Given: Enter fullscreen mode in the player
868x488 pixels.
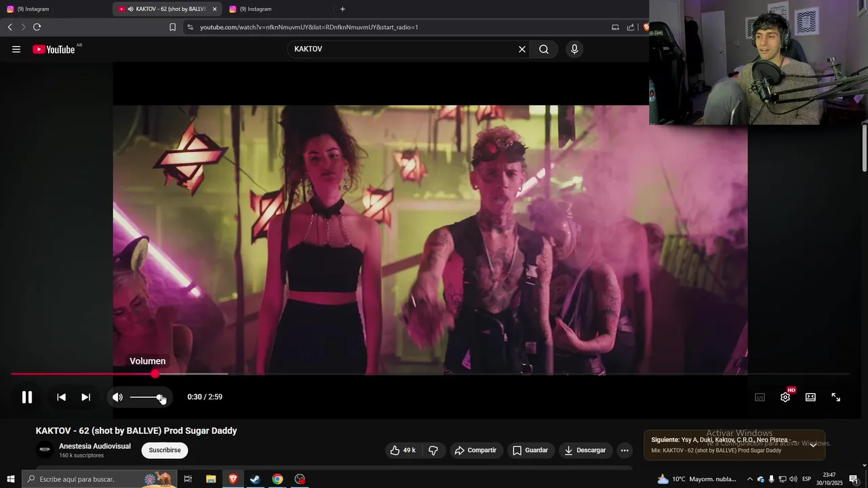Looking at the screenshot, I should coord(836,397).
